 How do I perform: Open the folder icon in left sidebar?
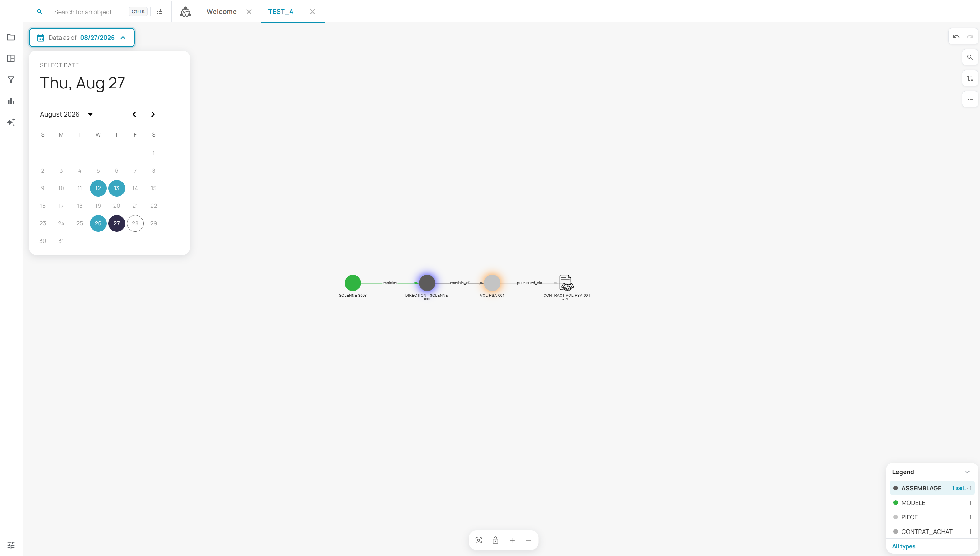pyautogui.click(x=11, y=37)
